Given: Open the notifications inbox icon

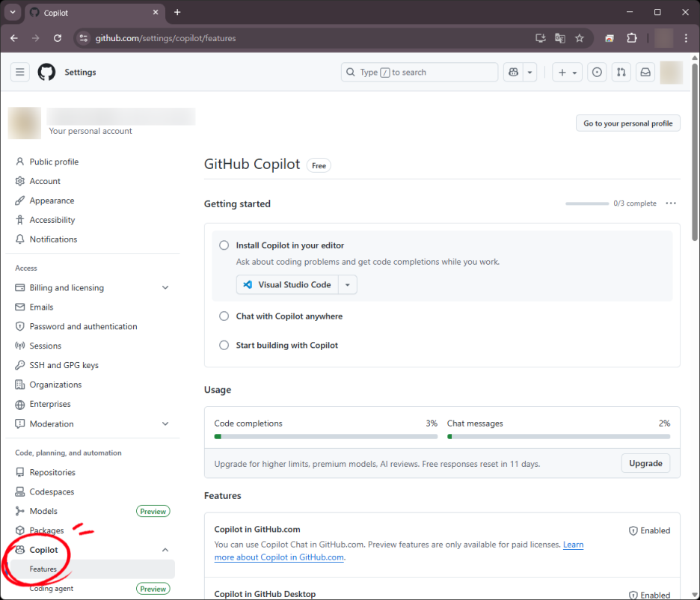Looking at the screenshot, I should click(645, 72).
